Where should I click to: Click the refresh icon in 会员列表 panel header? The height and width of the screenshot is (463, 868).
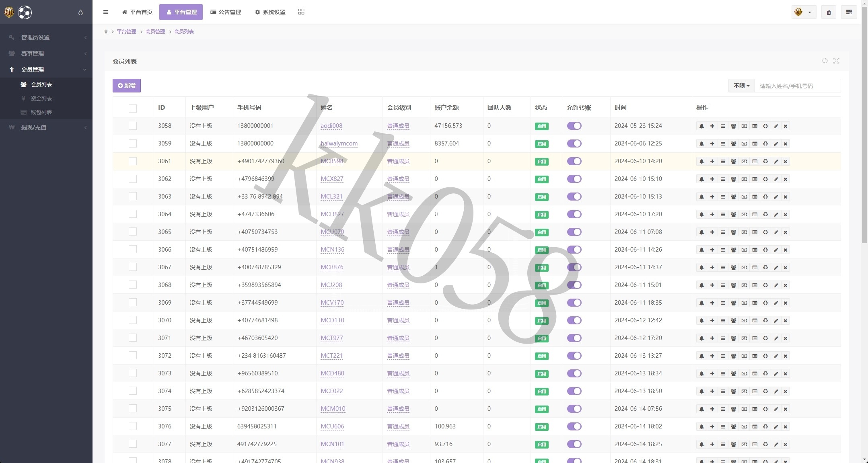pyautogui.click(x=825, y=61)
